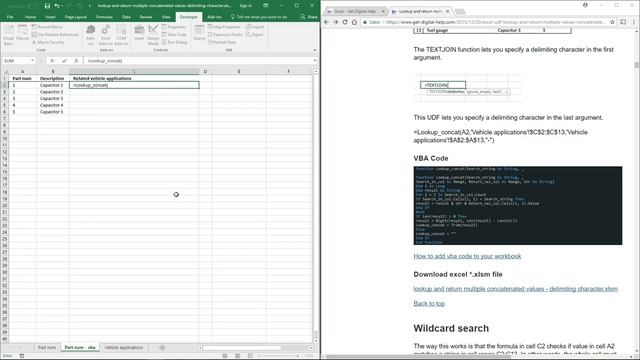Click inside the formula bar
Image resolution: width=640 pixels, height=360 pixels.
(x=198, y=61)
